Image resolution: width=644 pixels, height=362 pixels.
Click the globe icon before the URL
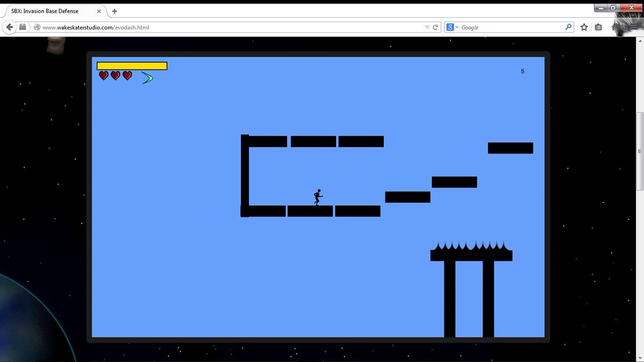37,27
